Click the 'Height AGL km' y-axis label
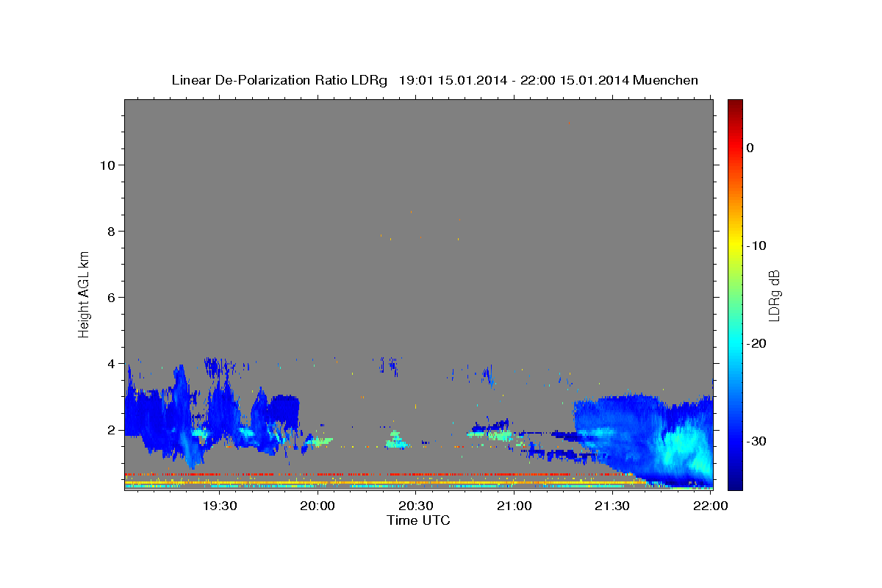This screenshot has width=882, height=588. pos(85,294)
